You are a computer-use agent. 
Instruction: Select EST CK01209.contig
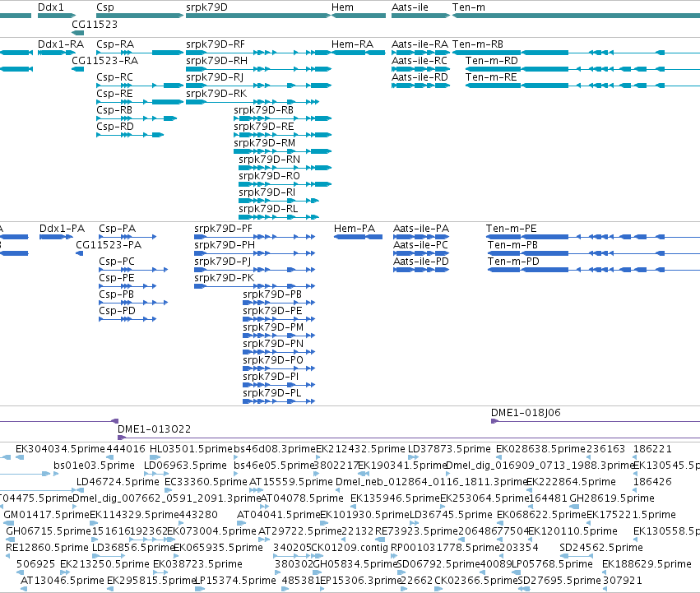[319, 556]
